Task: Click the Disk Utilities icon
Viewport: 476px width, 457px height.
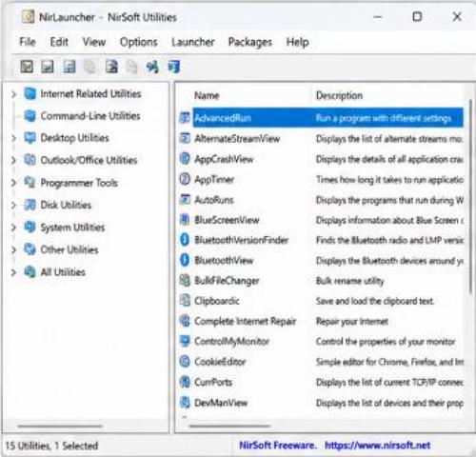Action: (30, 205)
